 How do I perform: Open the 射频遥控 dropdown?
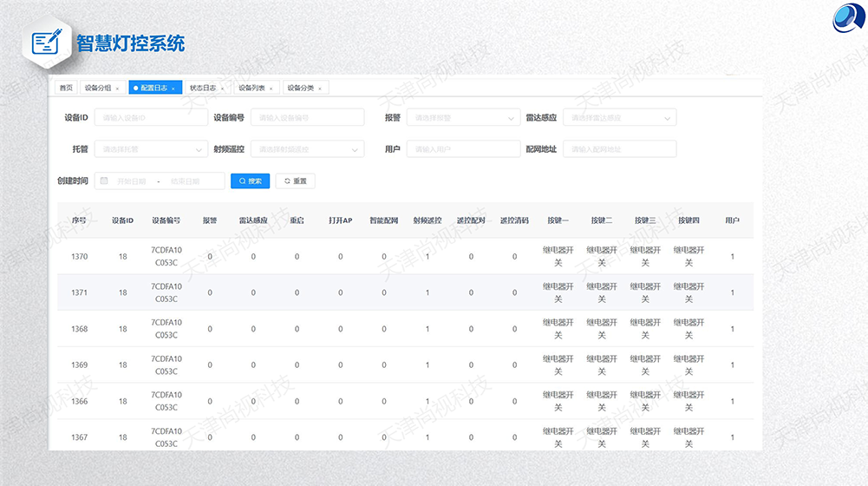(x=307, y=149)
